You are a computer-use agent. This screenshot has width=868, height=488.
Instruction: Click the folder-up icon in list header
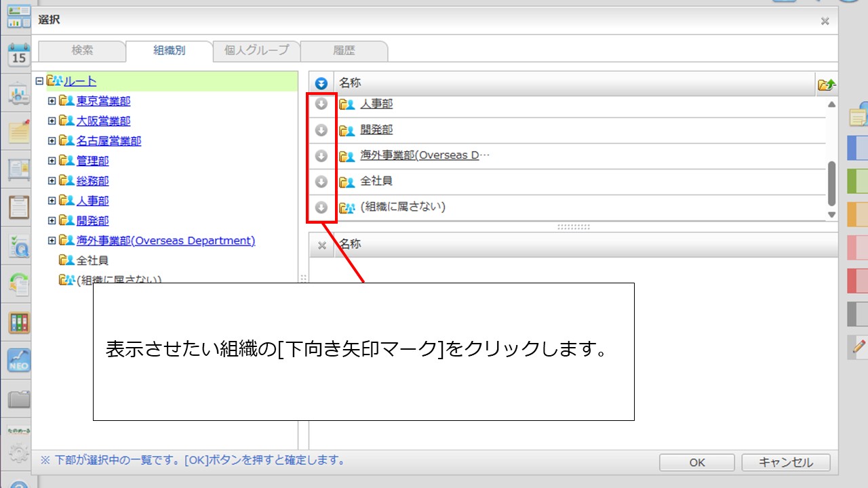pos(827,84)
